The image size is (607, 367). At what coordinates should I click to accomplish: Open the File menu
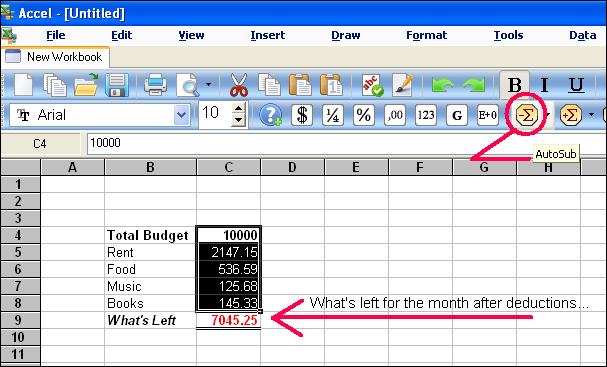coord(56,35)
